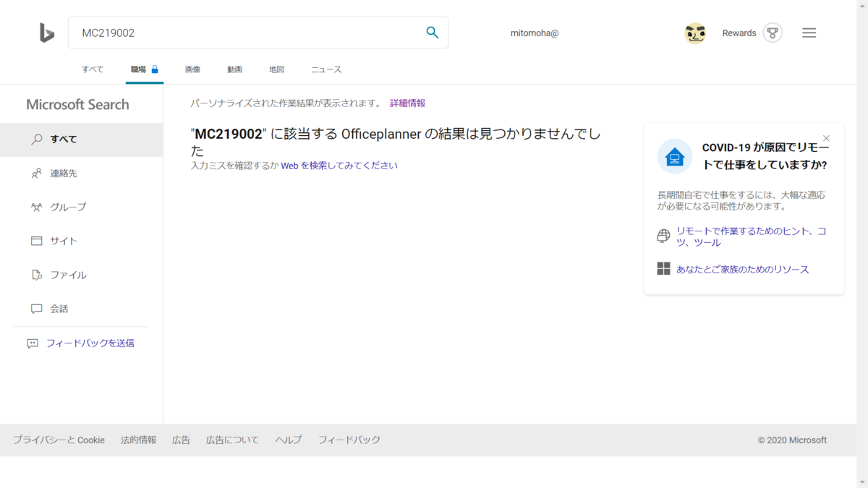Select すべて in the sidebar
This screenshot has width=868, height=488.
click(x=81, y=140)
